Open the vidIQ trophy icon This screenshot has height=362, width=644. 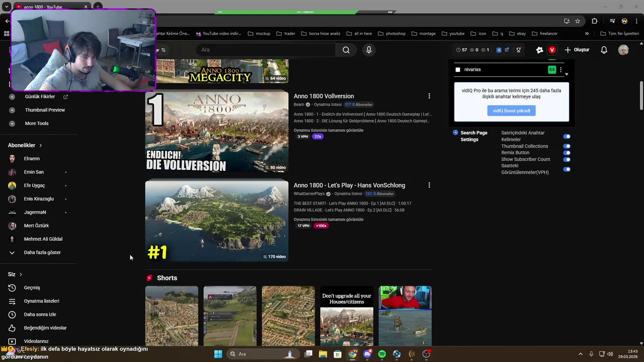[x=518, y=50]
